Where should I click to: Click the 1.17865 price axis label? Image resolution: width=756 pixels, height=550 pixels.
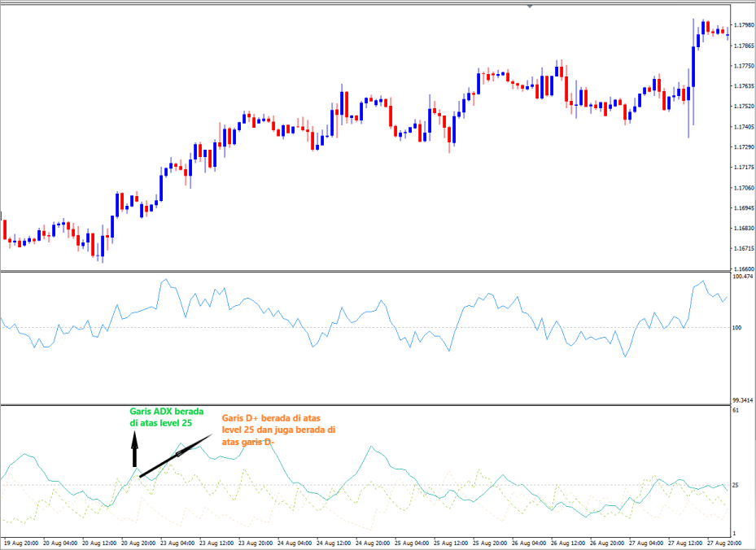pos(744,46)
